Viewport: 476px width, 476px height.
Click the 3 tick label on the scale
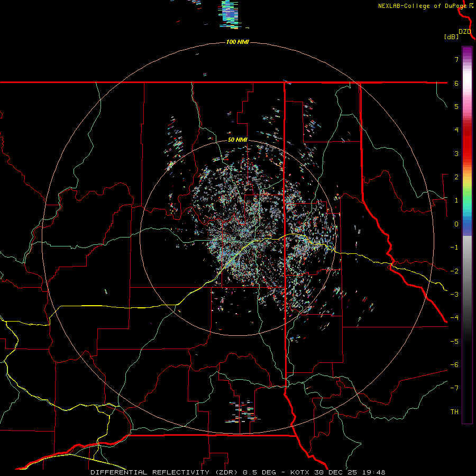(456, 153)
